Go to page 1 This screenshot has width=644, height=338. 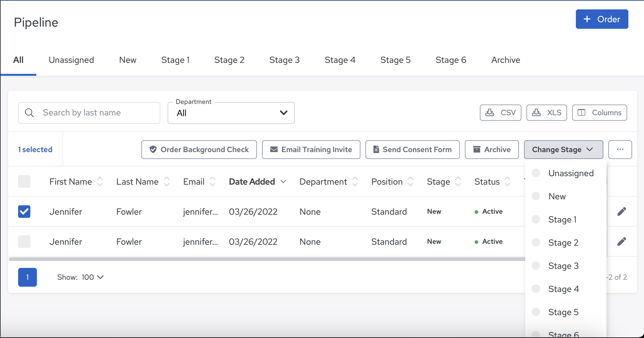pyautogui.click(x=28, y=277)
